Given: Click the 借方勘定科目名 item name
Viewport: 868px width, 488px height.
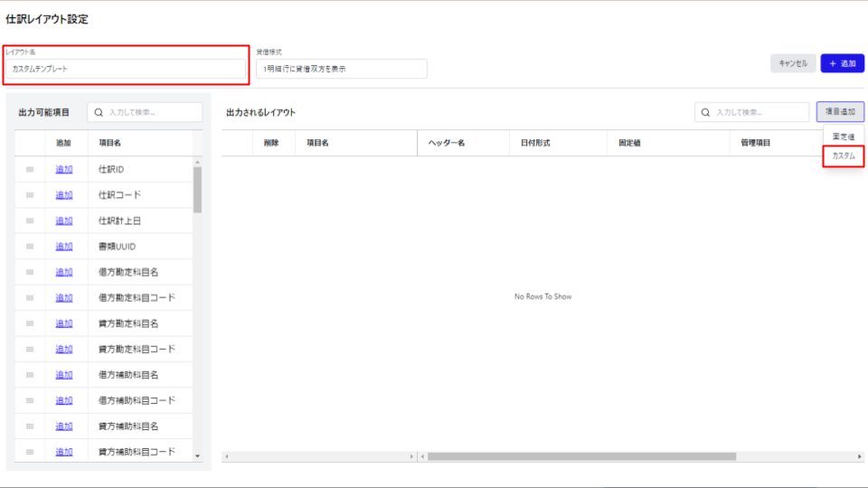Looking at the screenshot, I should (128, 272).
